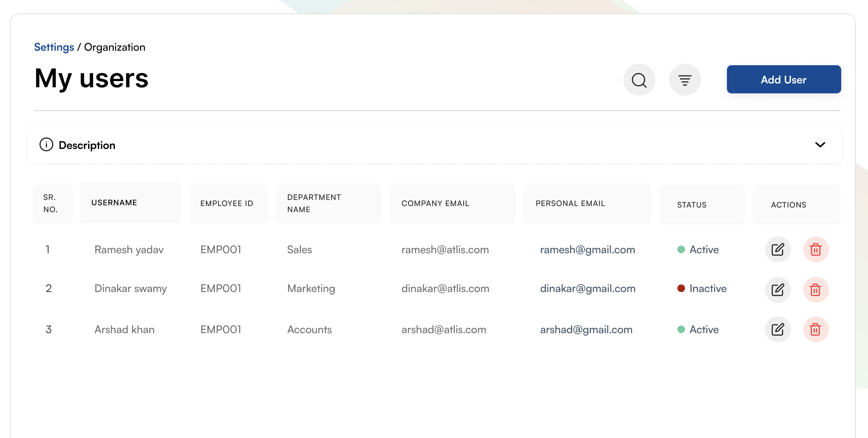Delete Dinakar swamy's user record

point(816,290)
